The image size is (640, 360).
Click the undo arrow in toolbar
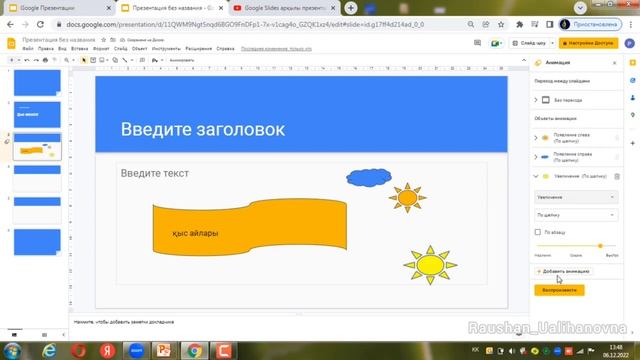pos(27,60)
